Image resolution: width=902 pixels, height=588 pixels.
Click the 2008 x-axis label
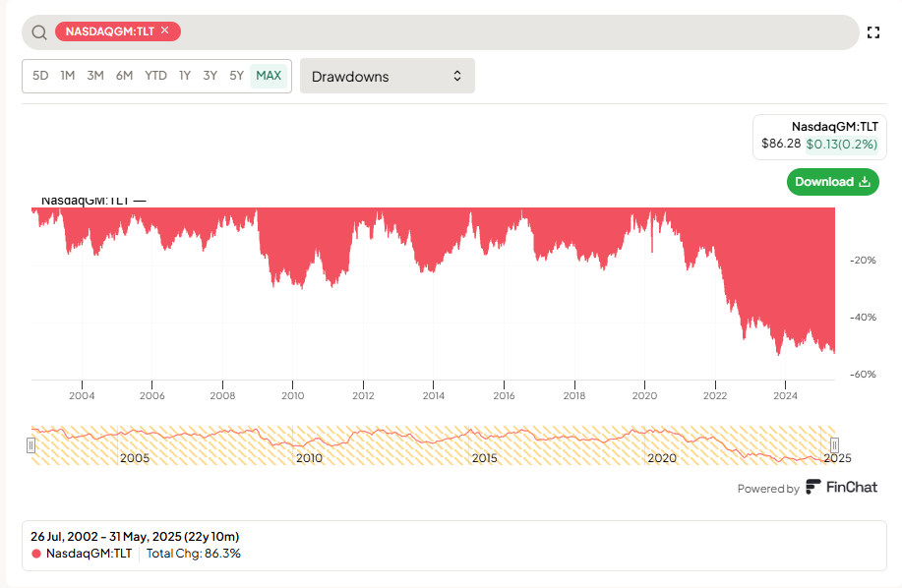click(222, 395)
